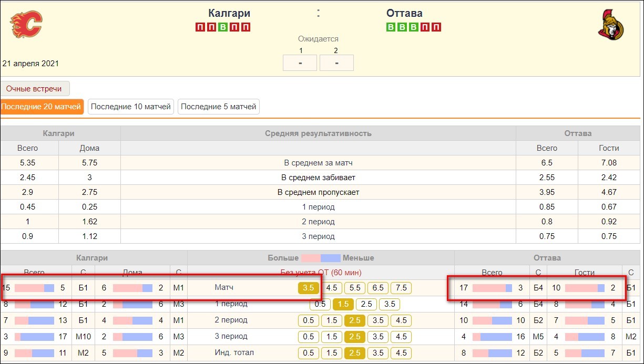Screen dimensions: 644x364
Task: Click the Оттава team name link
Action: point(404,13)
